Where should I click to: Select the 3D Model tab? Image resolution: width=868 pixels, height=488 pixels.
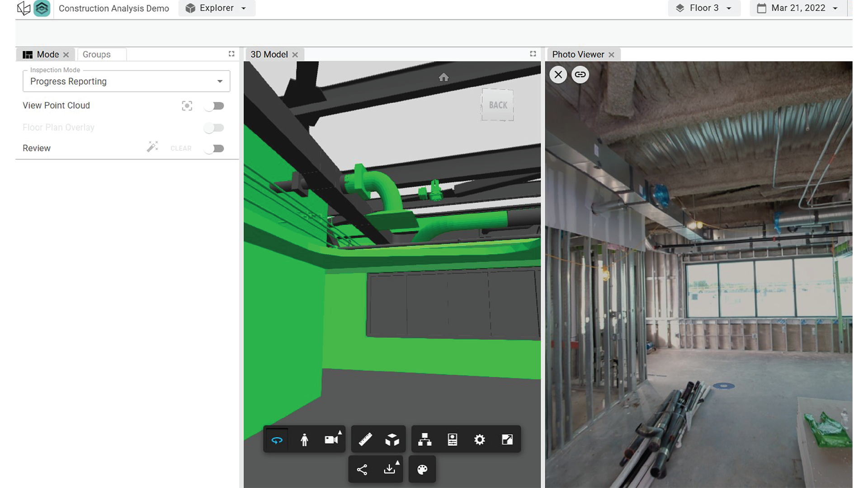point(269,55)
